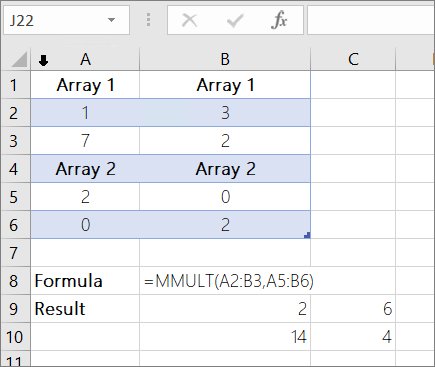Click cell B4 containing Array 2
The image size is (435, 367).
pos(225,169)
